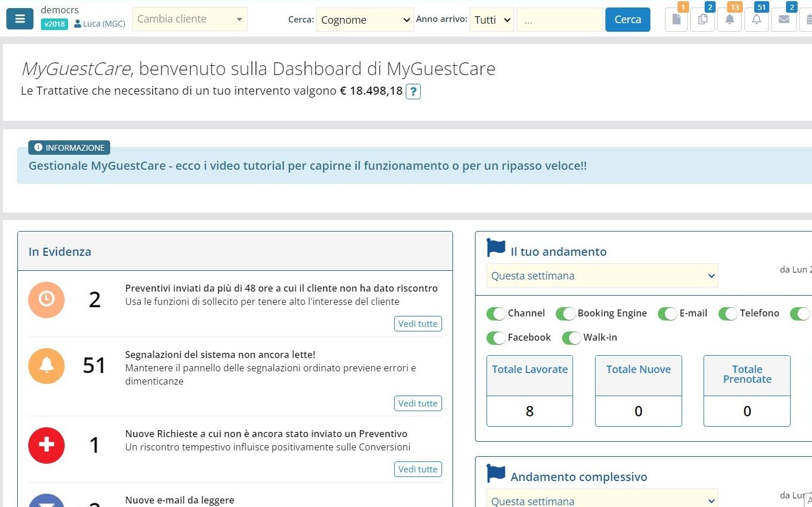Open the Anno arrivo Tutti dropdown
Viewport: 812px width, 507px height.
492,20
